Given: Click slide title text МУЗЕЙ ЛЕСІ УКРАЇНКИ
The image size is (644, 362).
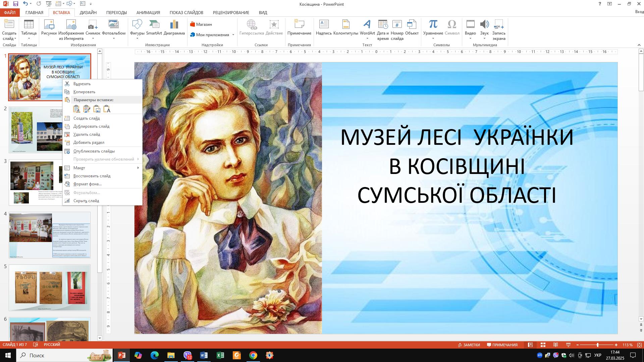Looking at the screenshot, I should [x=457, y=137].
